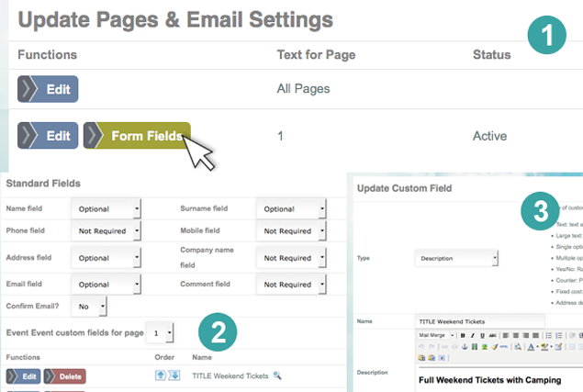The image size is (583, 392).
Task: Click the custom field Name input
Action: tap(496, 319)
